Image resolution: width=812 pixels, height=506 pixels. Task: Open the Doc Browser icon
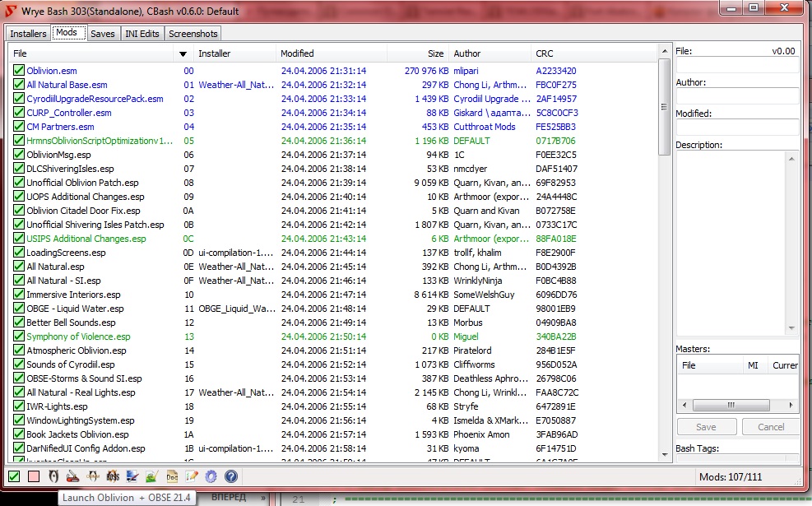172,476
